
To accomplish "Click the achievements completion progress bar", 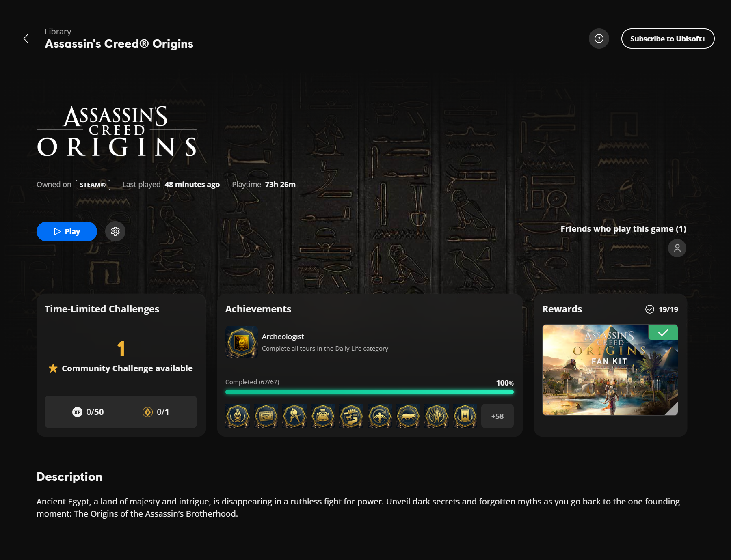I will (369, 392).
